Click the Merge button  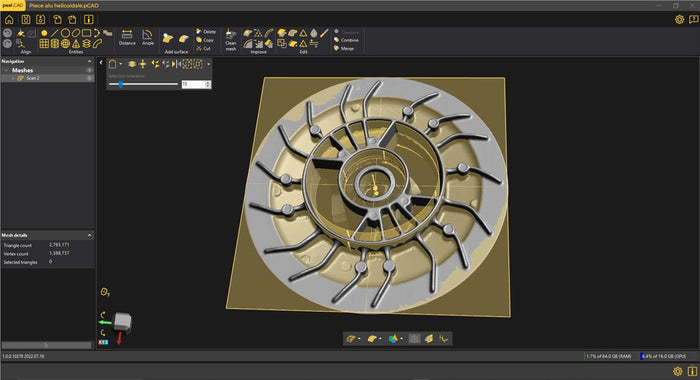click(x=344, y=48)
